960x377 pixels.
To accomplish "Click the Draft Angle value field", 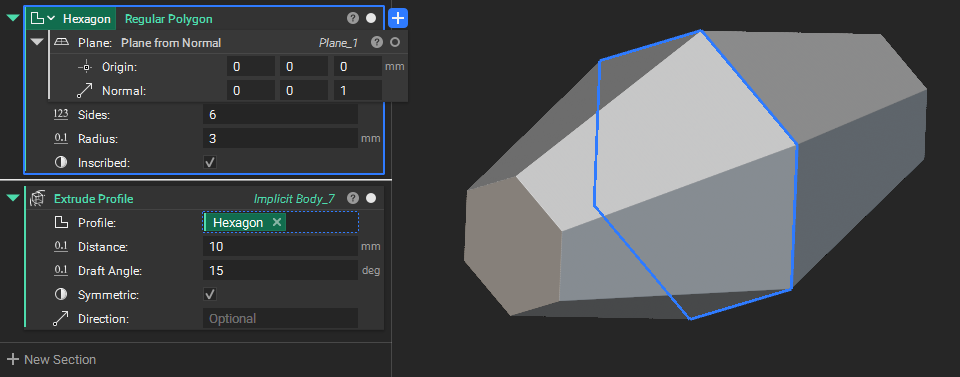I will pyautogui.click(x=280, y=271).
